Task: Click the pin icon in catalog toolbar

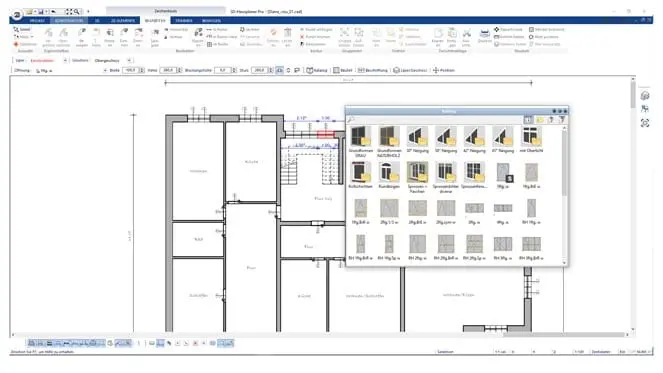Action: coord(551,120)
